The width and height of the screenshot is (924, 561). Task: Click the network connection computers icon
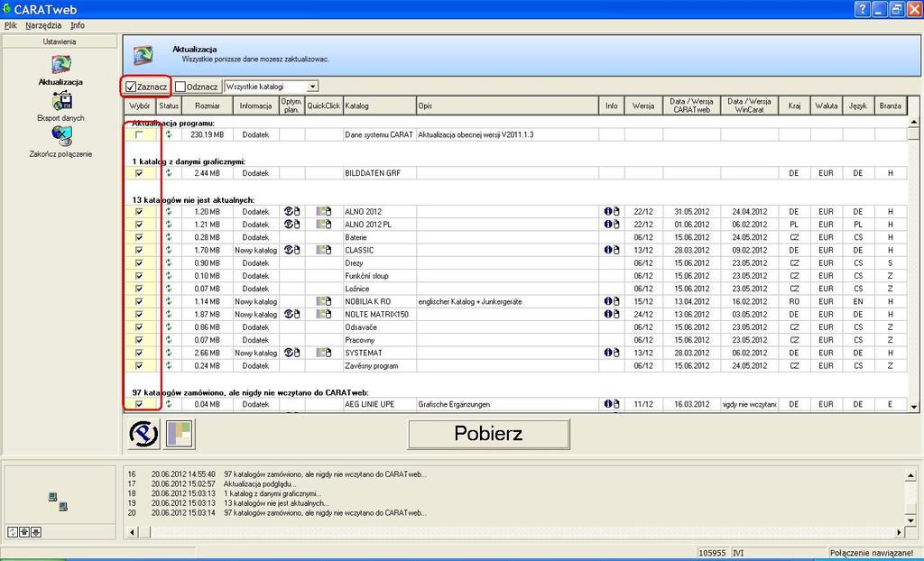pyautogui.click(x=58, y=502)
